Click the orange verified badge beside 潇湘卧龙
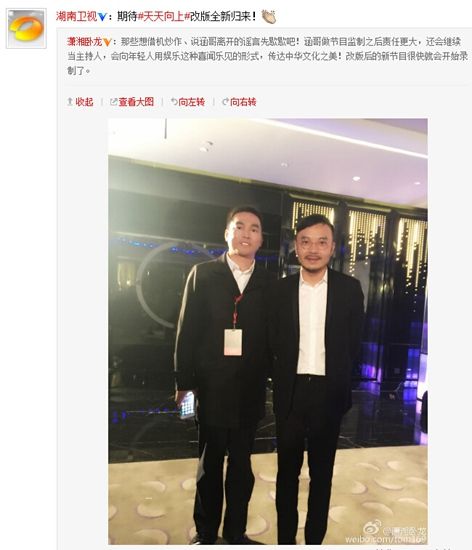 [107, 42]
